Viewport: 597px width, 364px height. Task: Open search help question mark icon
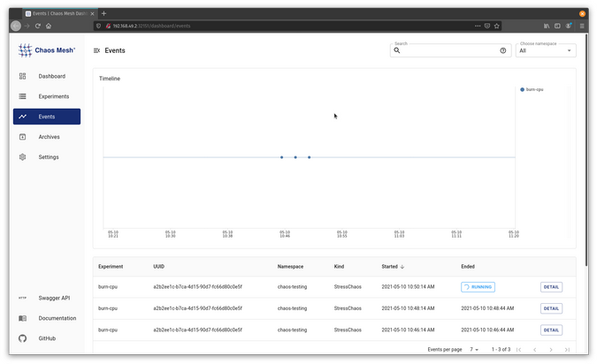pos(503,50)
